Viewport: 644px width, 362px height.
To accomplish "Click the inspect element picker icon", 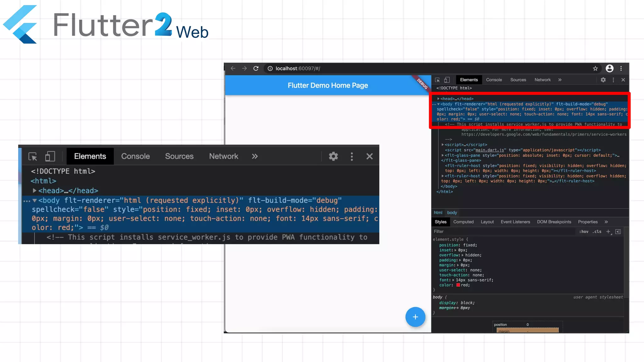I will tap(437, 80).
